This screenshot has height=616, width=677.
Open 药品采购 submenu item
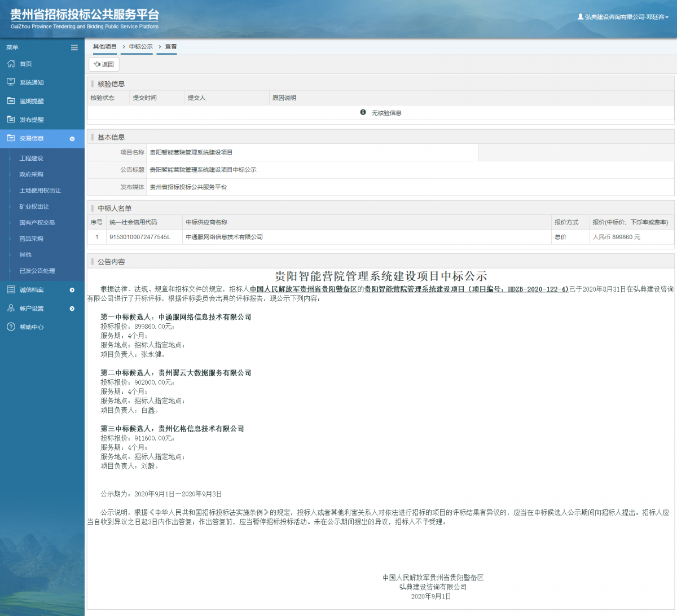pyautogui.click(x=32, y=239)
